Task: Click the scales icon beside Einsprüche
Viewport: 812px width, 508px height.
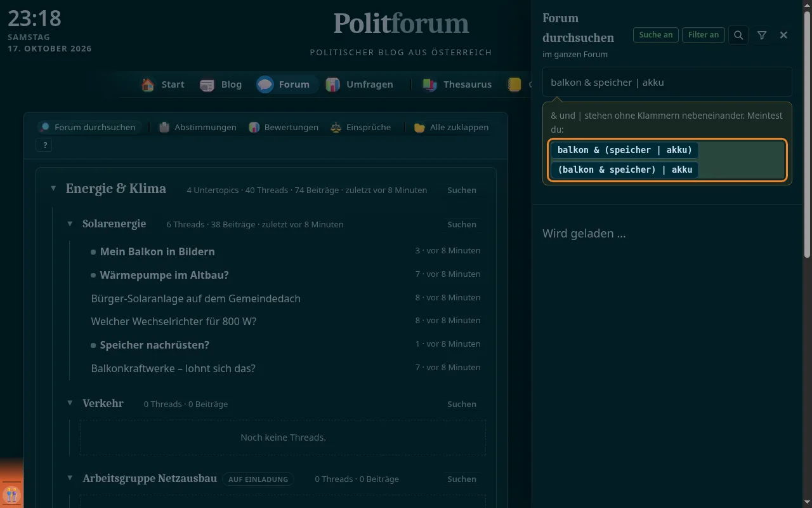Action: tap(336, 127)
